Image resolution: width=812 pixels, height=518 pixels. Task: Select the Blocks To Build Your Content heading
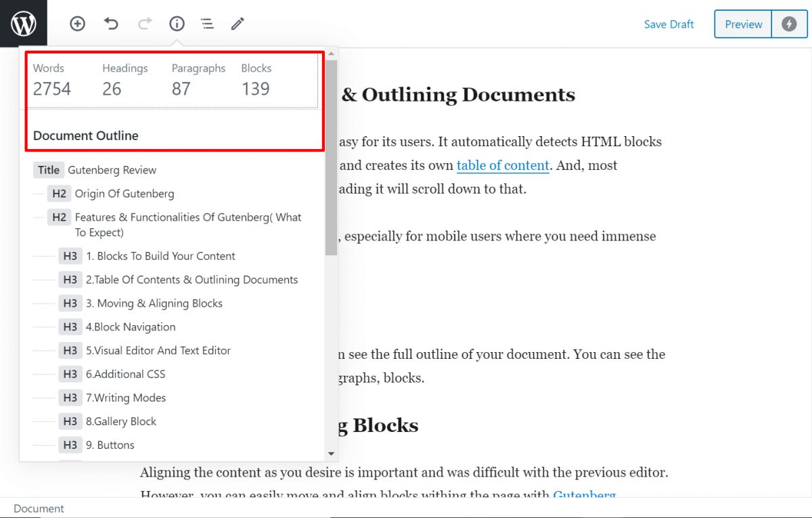point(160,256)
